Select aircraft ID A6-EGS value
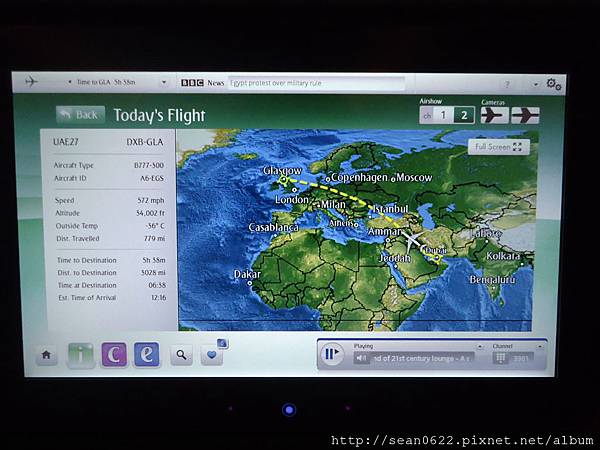This screenshot has height=450, width=600. [x=152, y=178]
